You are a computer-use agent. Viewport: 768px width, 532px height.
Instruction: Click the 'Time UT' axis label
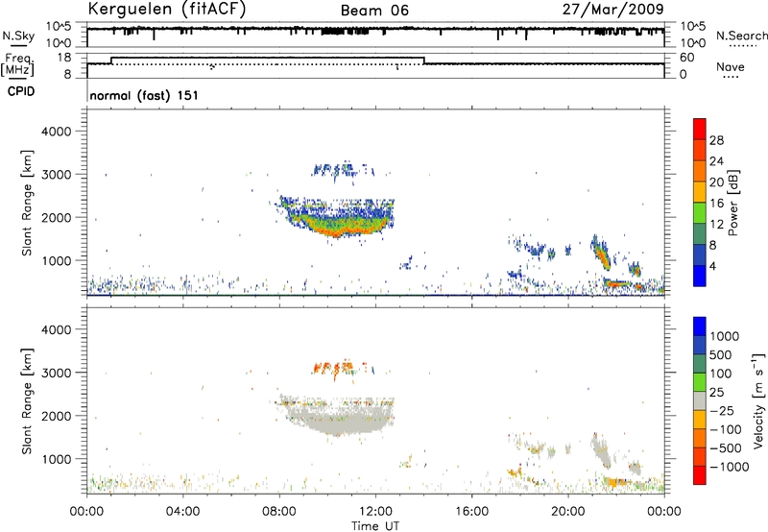(375, 525)
